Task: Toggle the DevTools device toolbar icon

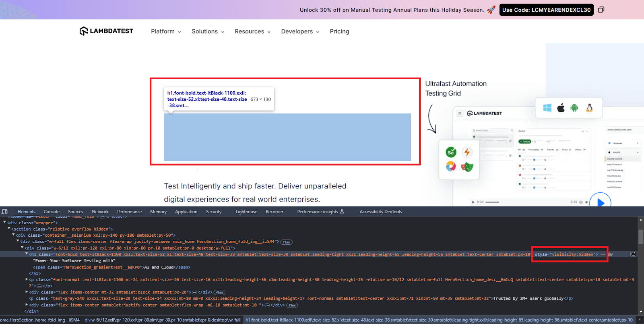Action: (x=4, y=211)
